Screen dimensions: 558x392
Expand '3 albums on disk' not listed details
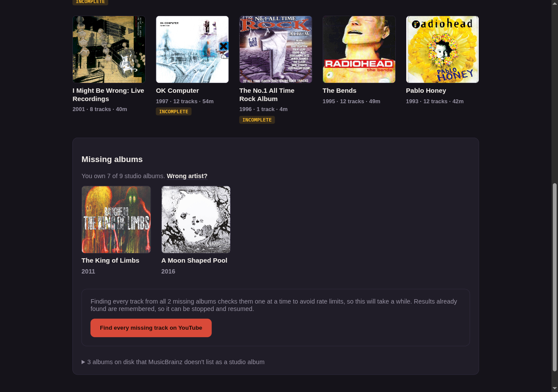173,362
